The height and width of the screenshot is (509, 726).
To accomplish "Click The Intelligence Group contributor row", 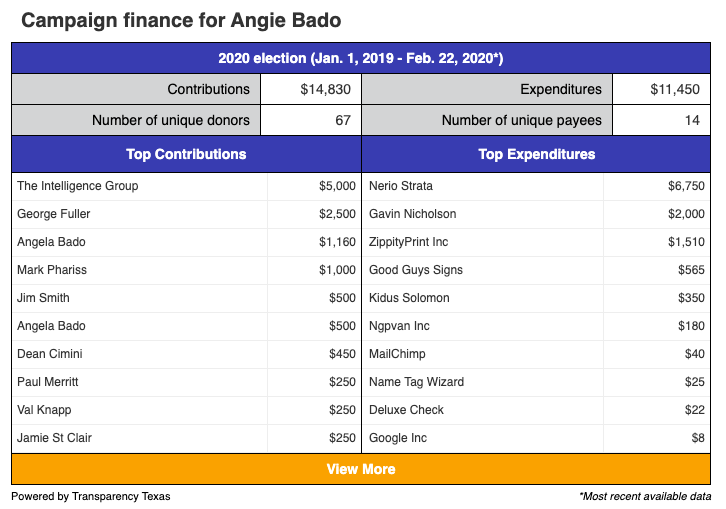I will click(186, 186).
